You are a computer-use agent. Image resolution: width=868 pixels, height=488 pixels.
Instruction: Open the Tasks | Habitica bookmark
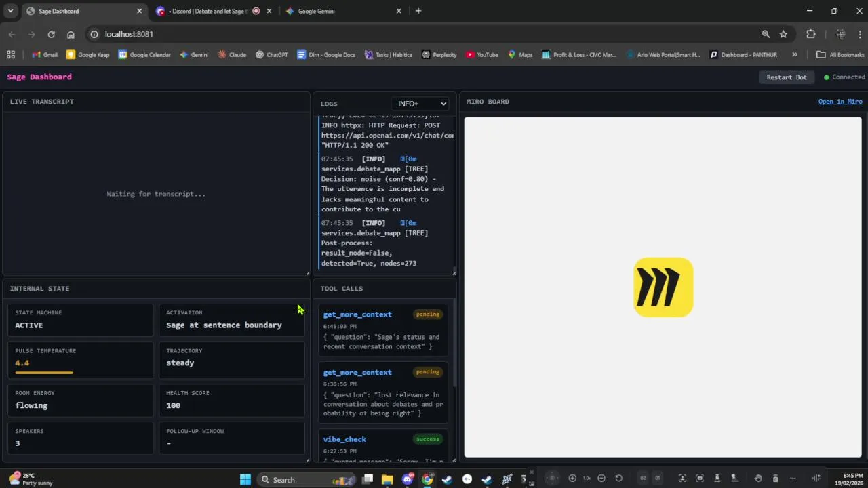point(388,55)
